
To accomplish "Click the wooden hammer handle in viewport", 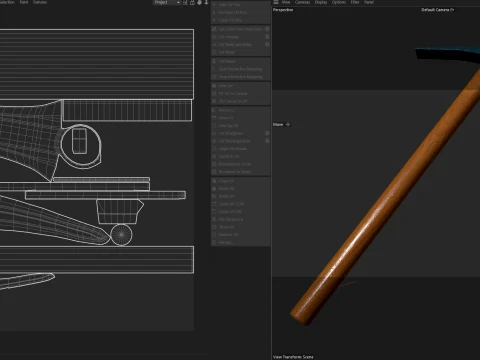I will coord(387,197).
